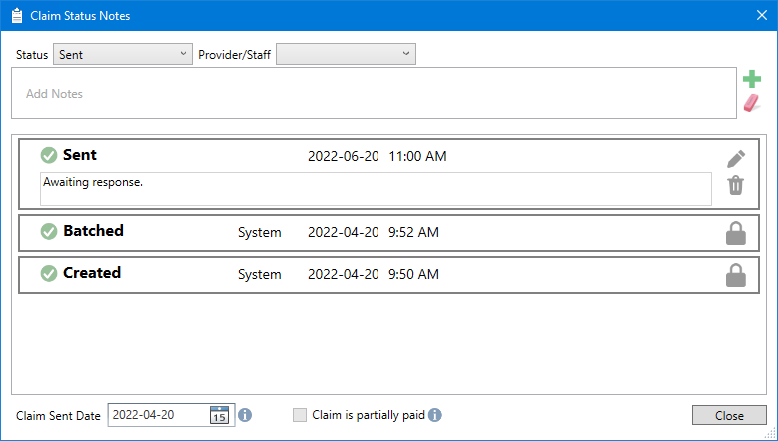Expand the Provider/Staff dropdown

pos(346,55)
